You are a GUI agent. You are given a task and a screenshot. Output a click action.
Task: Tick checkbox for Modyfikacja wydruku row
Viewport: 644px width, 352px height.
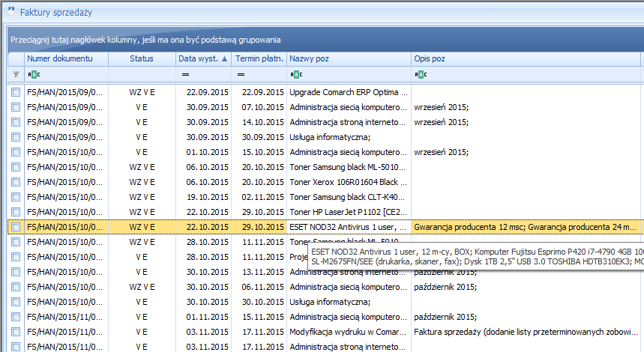click(16, 332)
